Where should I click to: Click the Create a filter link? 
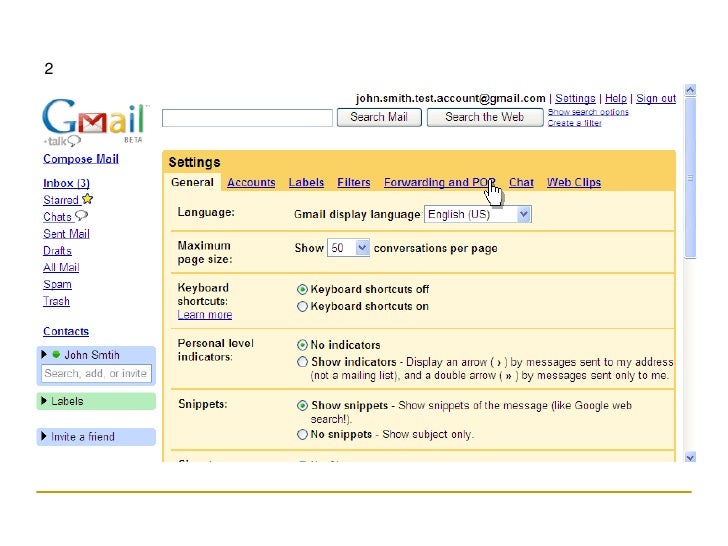[x=574, y=123]
